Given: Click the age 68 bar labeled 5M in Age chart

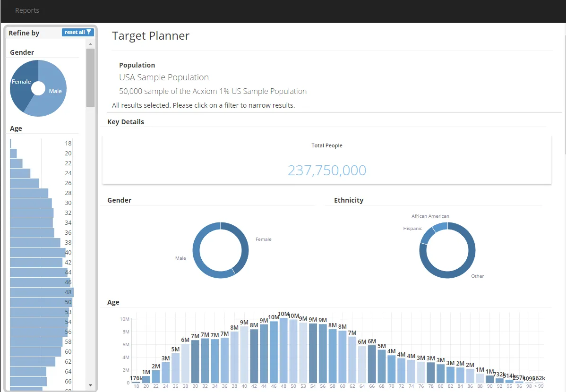Looking at the screenshot, I should pos(382,366).
